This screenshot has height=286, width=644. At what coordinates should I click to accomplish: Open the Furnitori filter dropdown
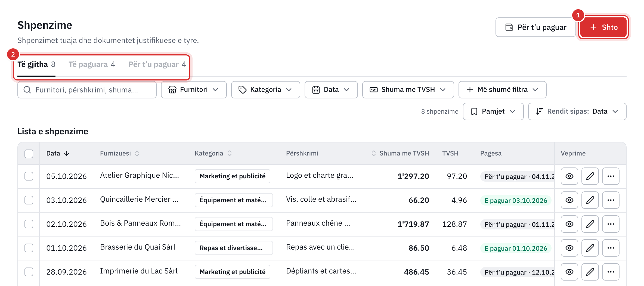tap(194, 90)
